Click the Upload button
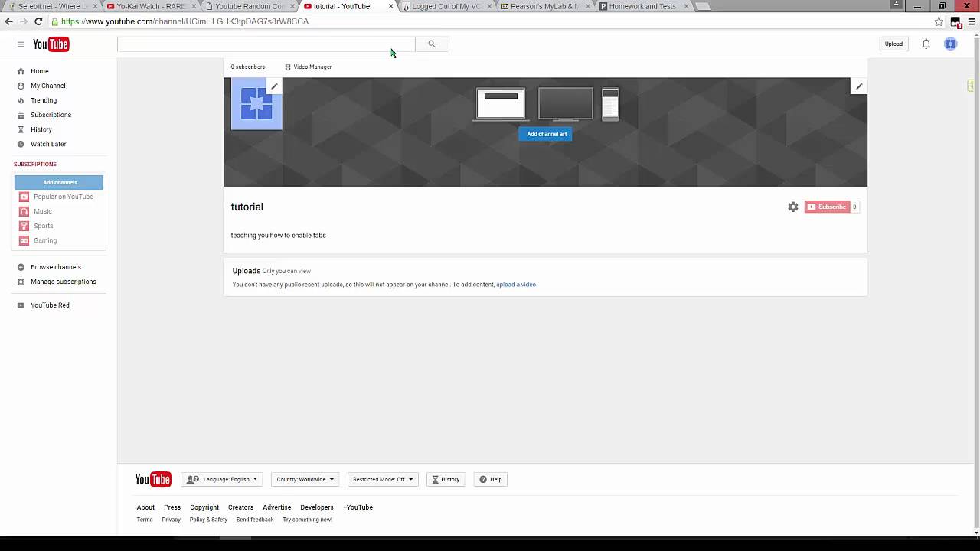980x551 pixels. tap(893, 44)
